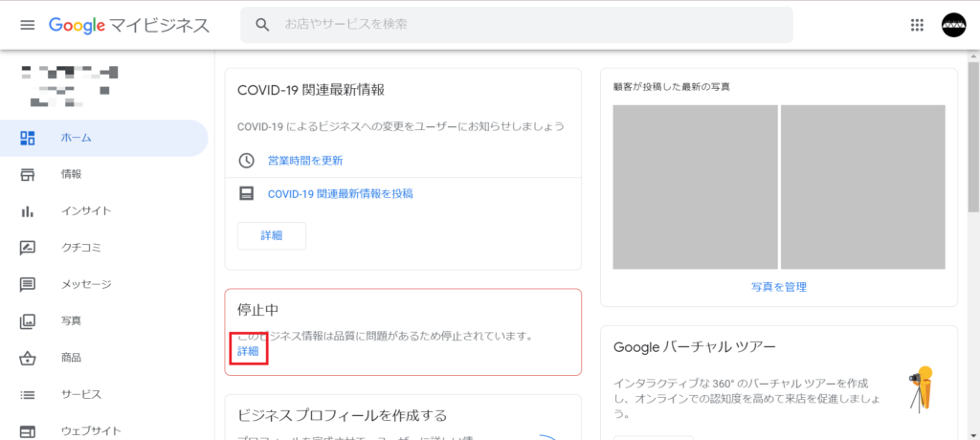980x440 pixels.
Task: Open the Google apps grid
Action: [x=917, y=25]
